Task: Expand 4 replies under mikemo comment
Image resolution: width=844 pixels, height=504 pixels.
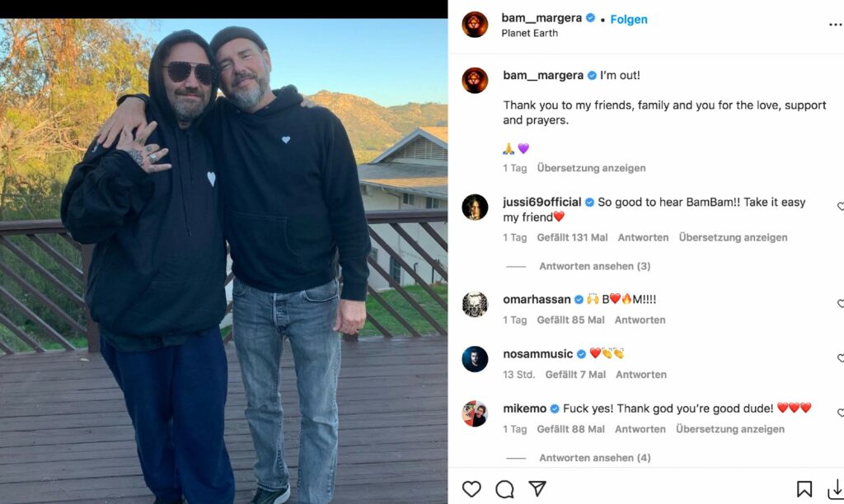Action: pos(594,458)
